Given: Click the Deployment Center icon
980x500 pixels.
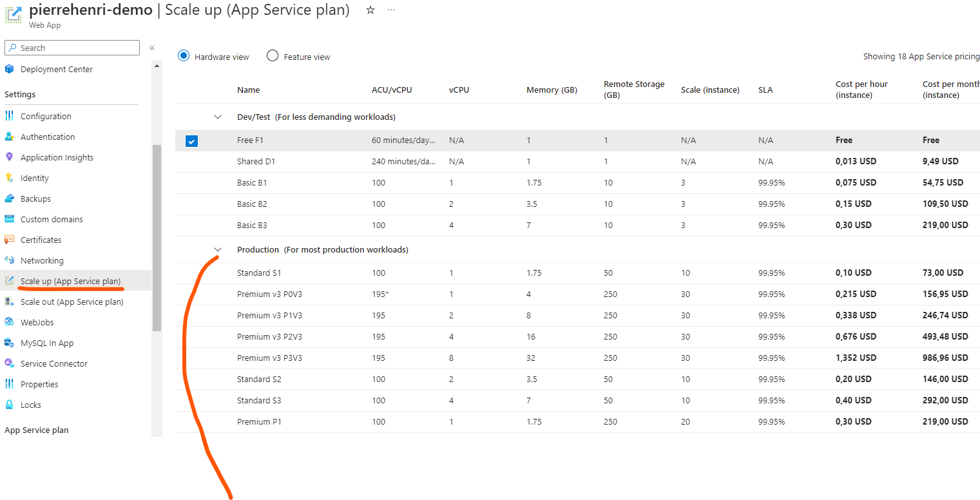Looking at the screenshot, I should tap(9, 69).
